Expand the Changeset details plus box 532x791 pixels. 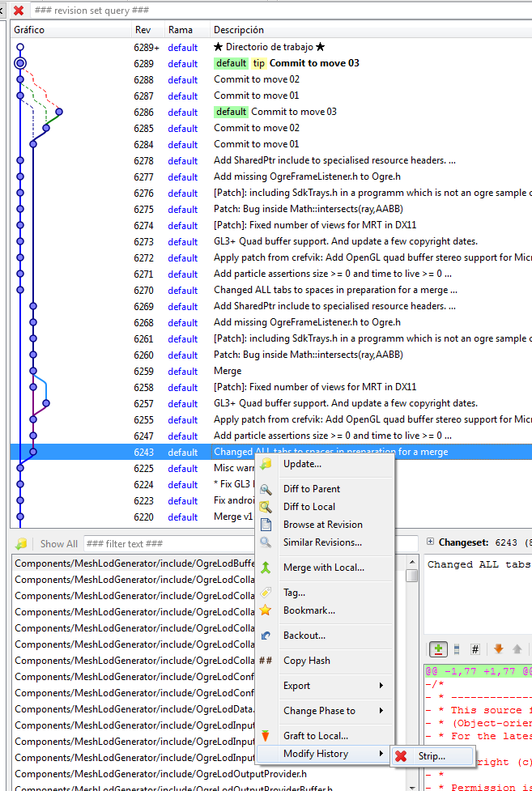click(x=430, y=542)
